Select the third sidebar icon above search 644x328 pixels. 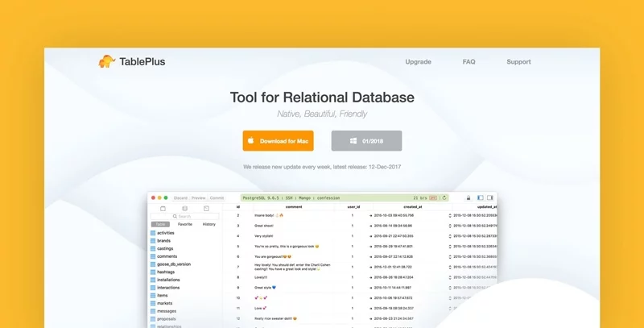(x=207, y=209)
